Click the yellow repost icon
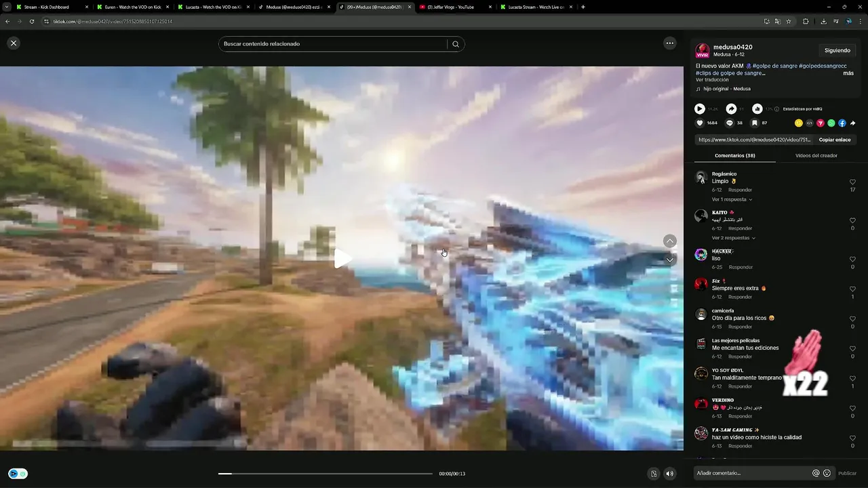This screenshot has width=868, height=488. coord(799,123)
